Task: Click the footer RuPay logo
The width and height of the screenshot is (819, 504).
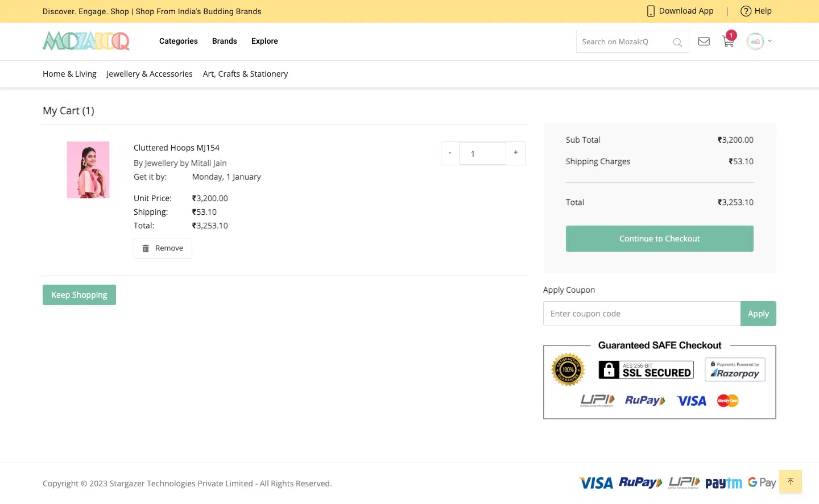Action: [x=640, y=482]
